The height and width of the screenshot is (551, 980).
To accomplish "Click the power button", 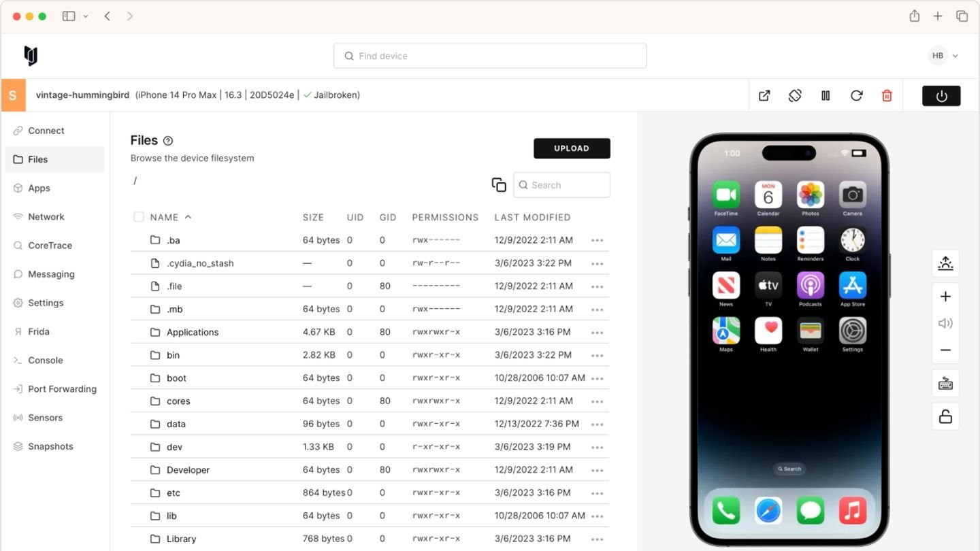I will [x=941, y=96].
